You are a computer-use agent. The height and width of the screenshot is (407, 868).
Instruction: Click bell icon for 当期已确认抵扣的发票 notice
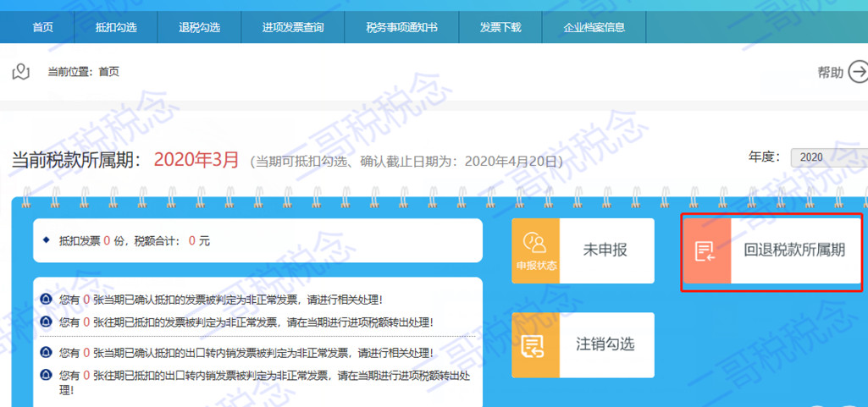pyautogui.click(x=47, y=299)
